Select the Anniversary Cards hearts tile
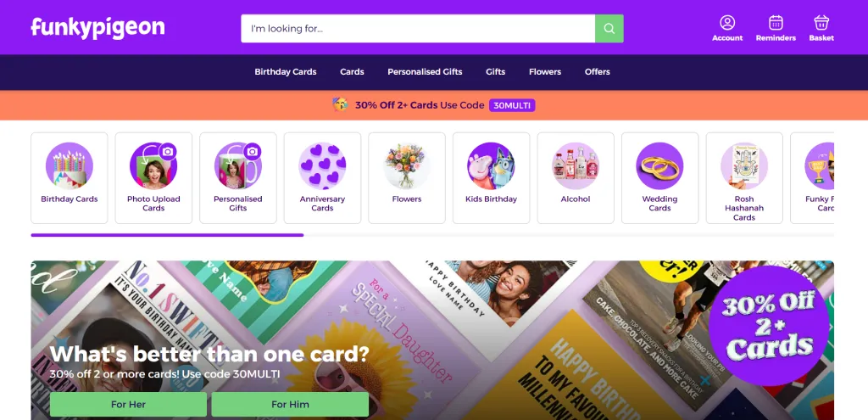Image resolution: width=868 pixels, height=420 pixels. (322, 178)
